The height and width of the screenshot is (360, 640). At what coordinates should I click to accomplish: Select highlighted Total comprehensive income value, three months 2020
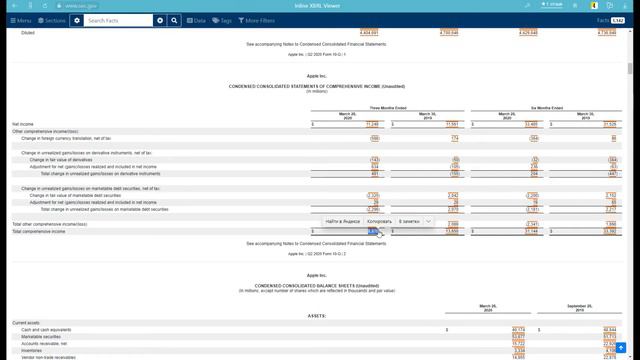pyautogui.click(x=373, y=231)
